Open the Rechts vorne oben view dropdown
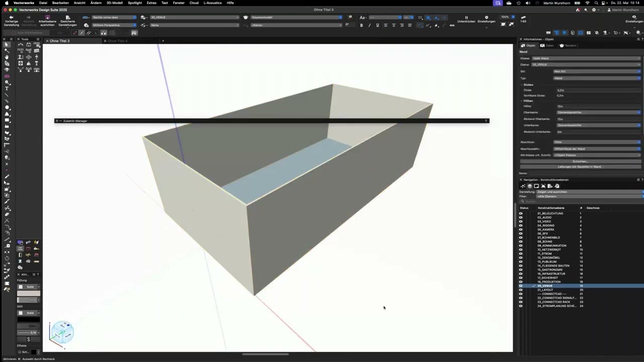 (x=114, y=17)
